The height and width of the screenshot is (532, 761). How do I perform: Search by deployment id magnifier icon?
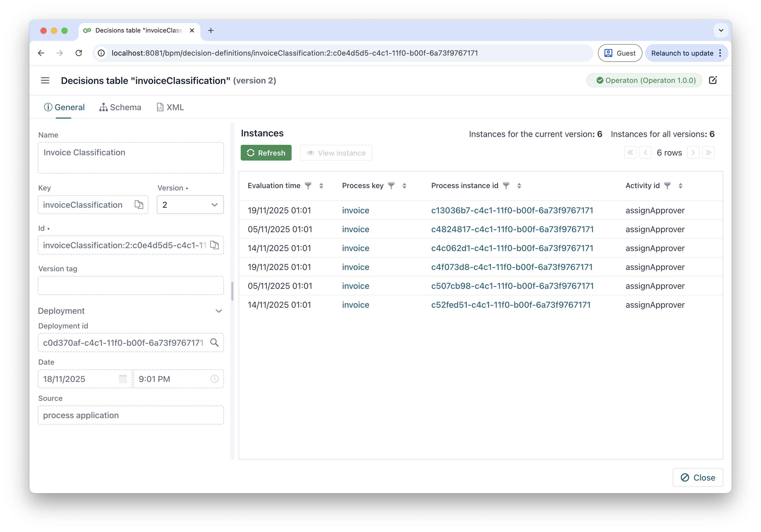point(215,343)
